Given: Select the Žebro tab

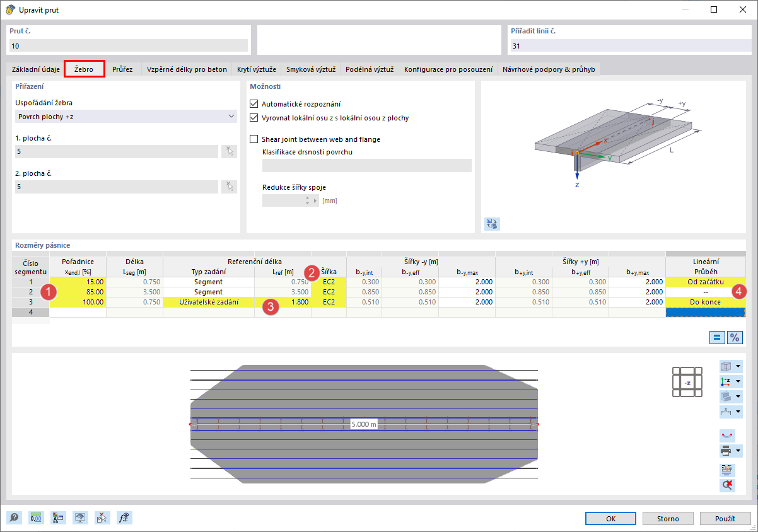Looking at the screenshot, I should pos(84,68).
